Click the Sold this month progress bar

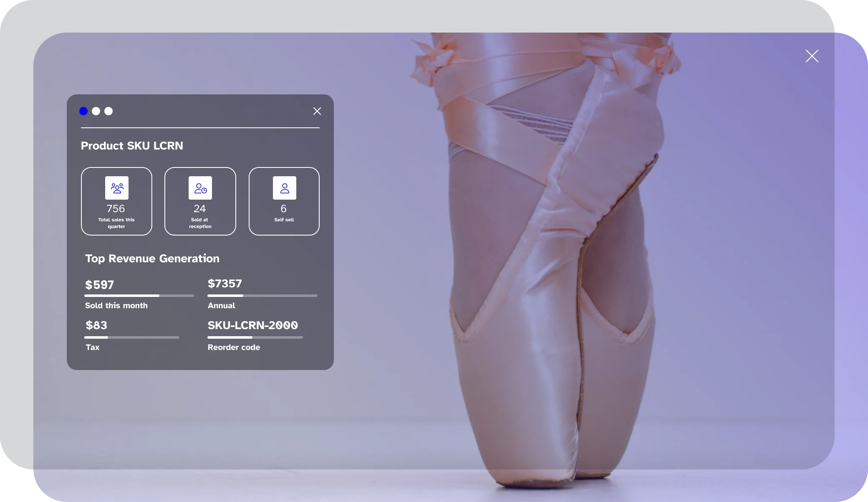139,296
